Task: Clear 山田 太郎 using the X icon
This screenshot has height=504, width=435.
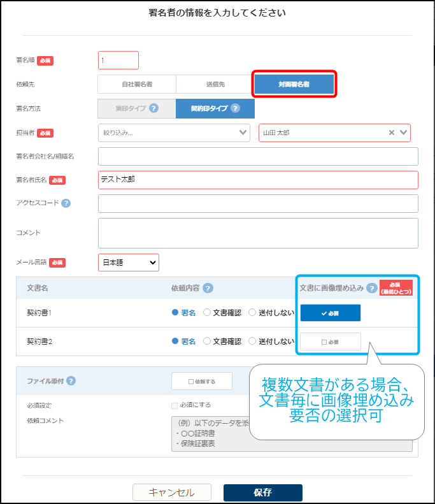Action: tap(392, 133)
